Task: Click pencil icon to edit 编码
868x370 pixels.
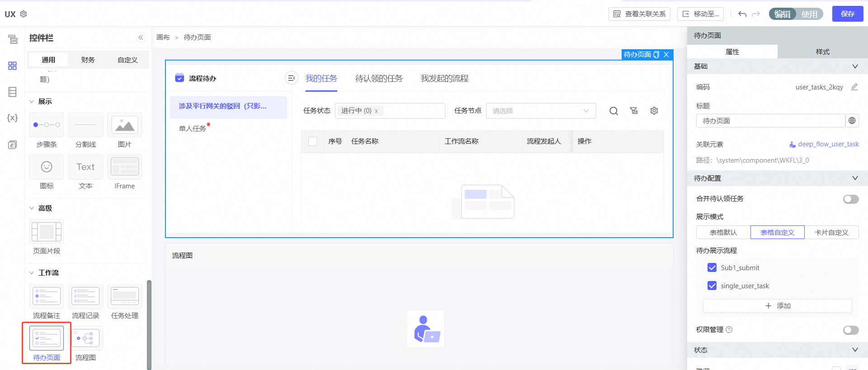Action: point(854,87)
